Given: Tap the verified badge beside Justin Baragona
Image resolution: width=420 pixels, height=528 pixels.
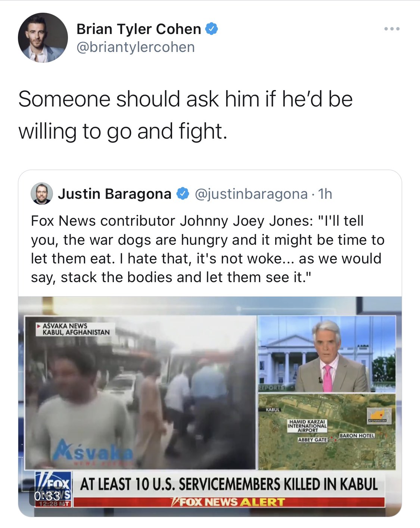Looking at the screenshot, I should click(183, 194).
